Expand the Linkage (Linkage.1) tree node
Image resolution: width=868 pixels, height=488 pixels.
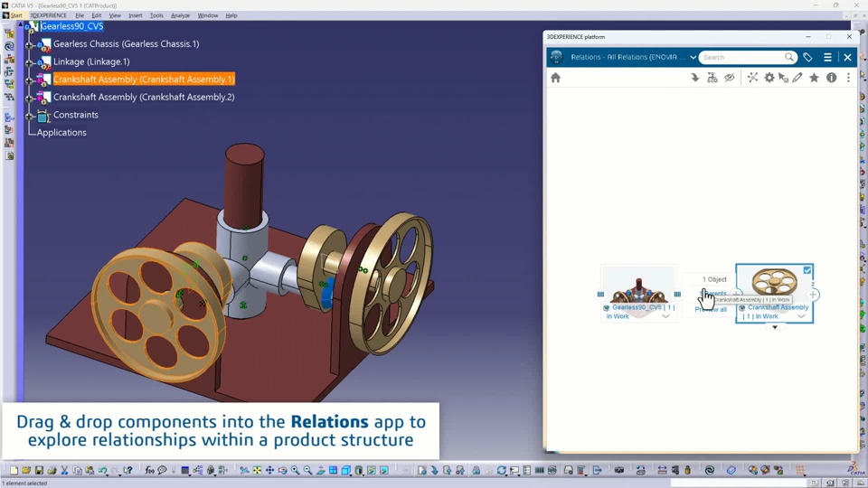29,62
